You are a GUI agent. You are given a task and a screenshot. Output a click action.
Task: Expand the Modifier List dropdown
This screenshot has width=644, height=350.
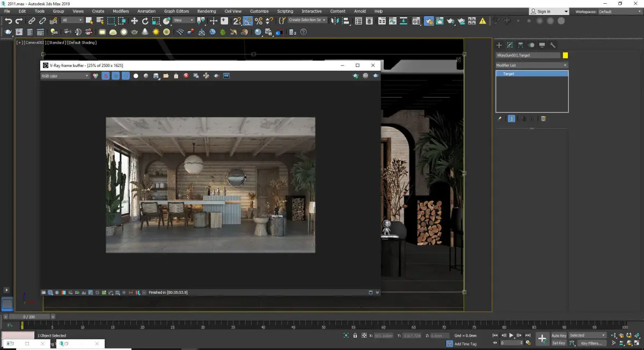(531, 65)
